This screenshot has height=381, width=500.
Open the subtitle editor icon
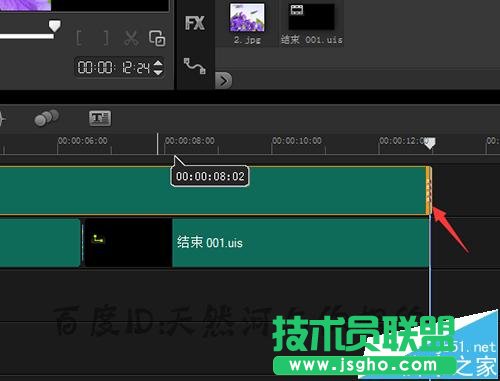pyautogui.click(x=100, y=118)
